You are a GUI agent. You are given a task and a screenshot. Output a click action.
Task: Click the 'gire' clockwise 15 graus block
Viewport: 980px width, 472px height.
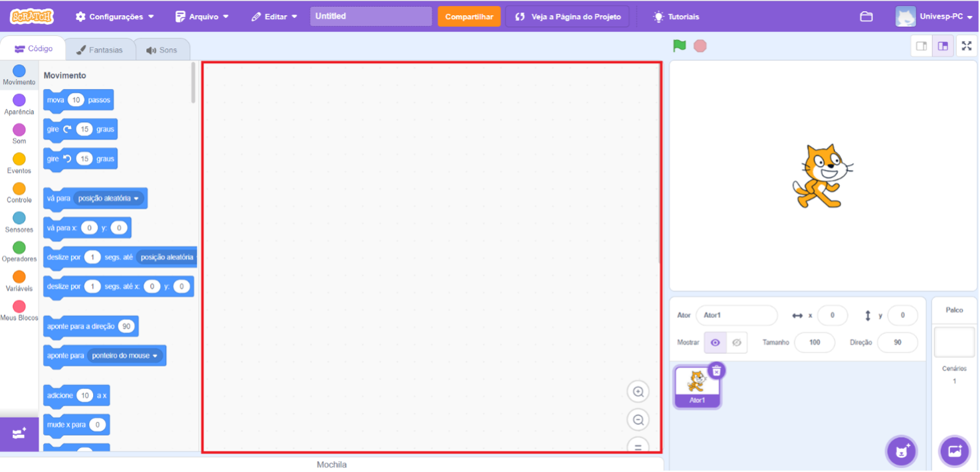(80, 129)
